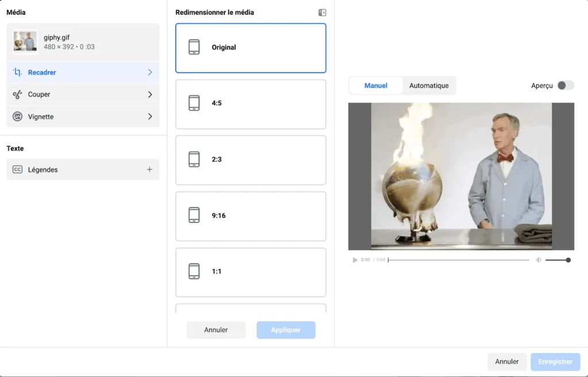Click Annuler next to Enregistrer

[507, 361]
